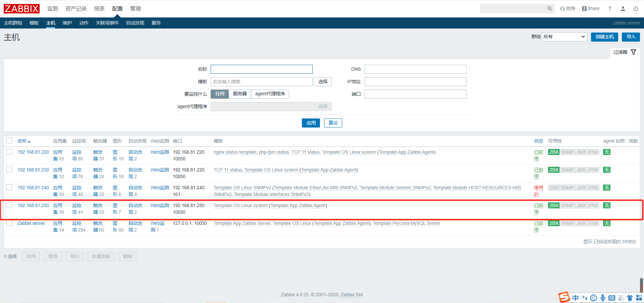
Task: Open host 192.168.81.250 link
Action: tap(33, 205)
